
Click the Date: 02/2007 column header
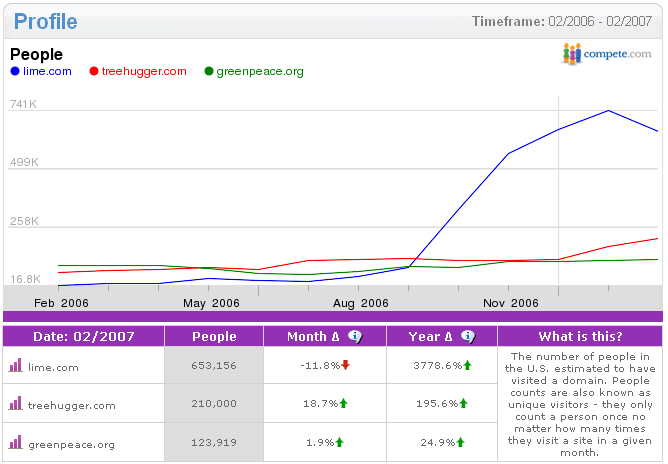click(84, 337)
